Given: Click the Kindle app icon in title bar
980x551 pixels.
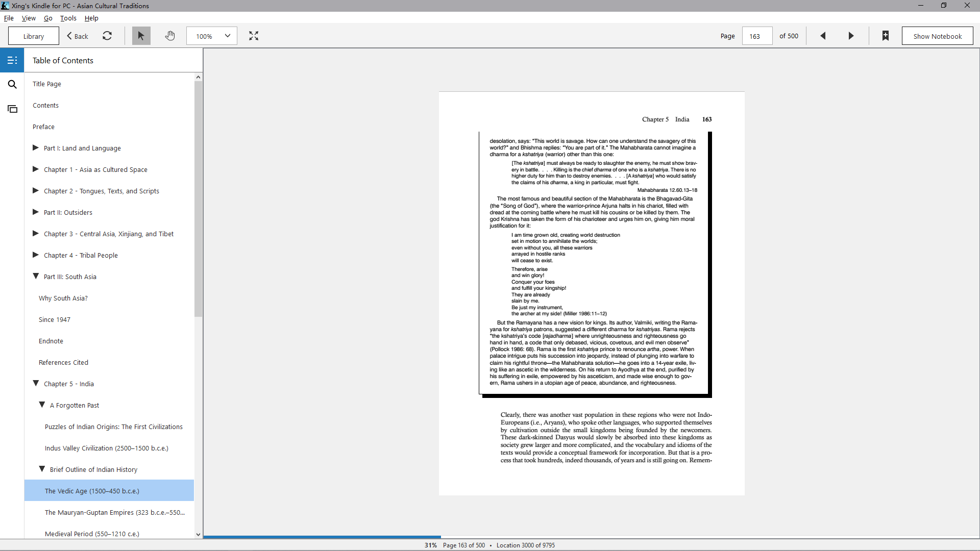Looking at the screenshot, I should click(5, 6).
